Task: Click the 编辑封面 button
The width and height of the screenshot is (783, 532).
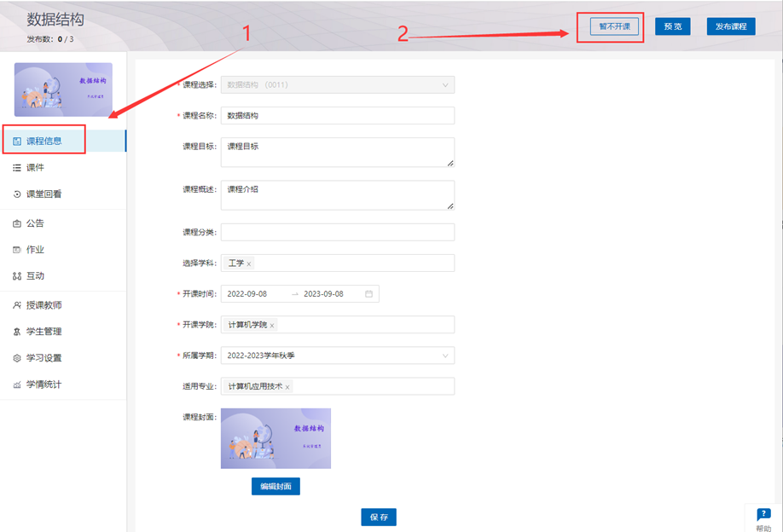Action: (x=275, y=487)
